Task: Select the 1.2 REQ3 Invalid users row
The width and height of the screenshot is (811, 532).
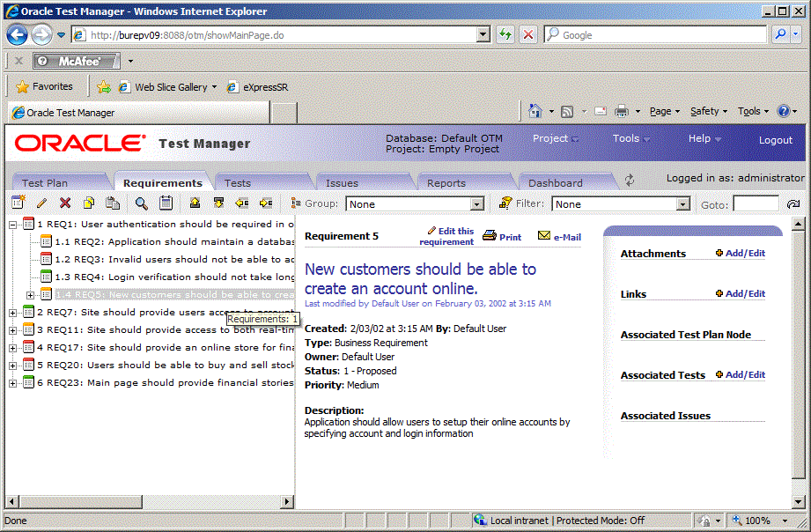Action: (175, 260)
